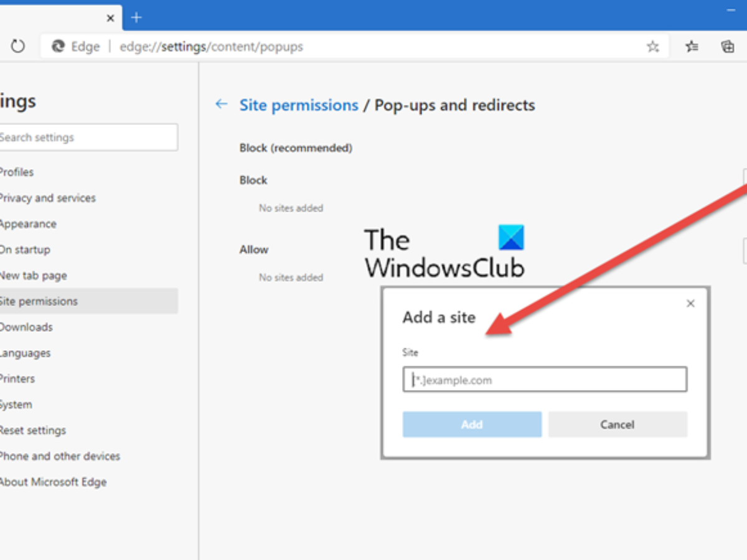Reload the page with the refresh icon
This screenshot has height=560, width=747.
pos(18,46)
